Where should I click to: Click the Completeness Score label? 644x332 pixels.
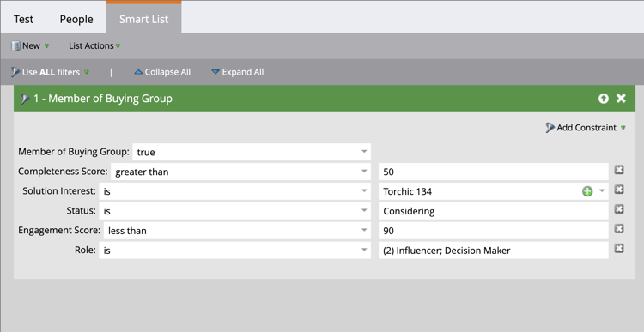63,172
